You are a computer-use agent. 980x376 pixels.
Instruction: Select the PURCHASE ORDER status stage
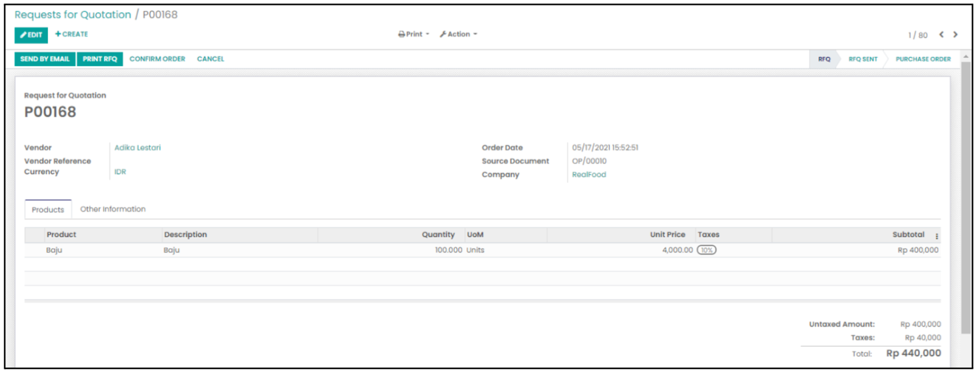(923, 59)
